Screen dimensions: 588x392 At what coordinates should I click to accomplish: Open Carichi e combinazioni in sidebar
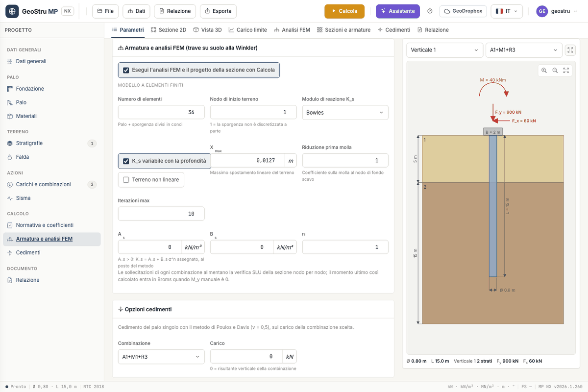point(52,184)
